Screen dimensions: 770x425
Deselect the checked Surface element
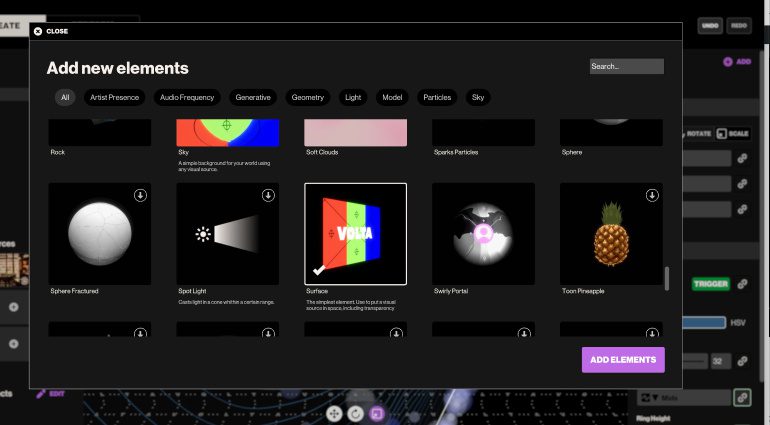click(355, 234)
